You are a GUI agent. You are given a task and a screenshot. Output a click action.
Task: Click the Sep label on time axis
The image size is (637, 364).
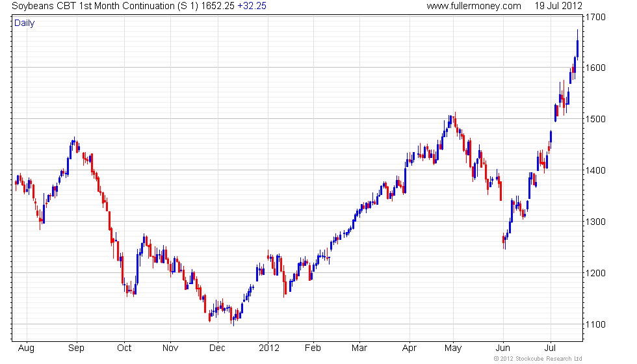click(76, 348)
